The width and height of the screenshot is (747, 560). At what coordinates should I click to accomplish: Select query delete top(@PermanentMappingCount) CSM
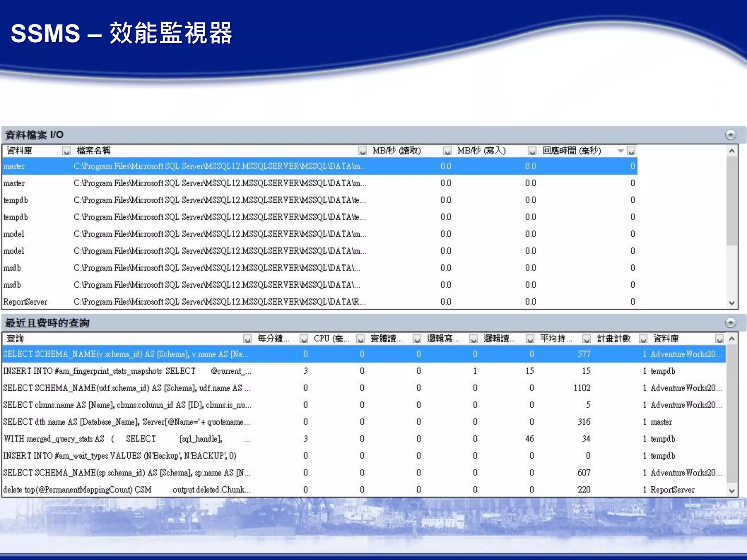tap(364, 490)
